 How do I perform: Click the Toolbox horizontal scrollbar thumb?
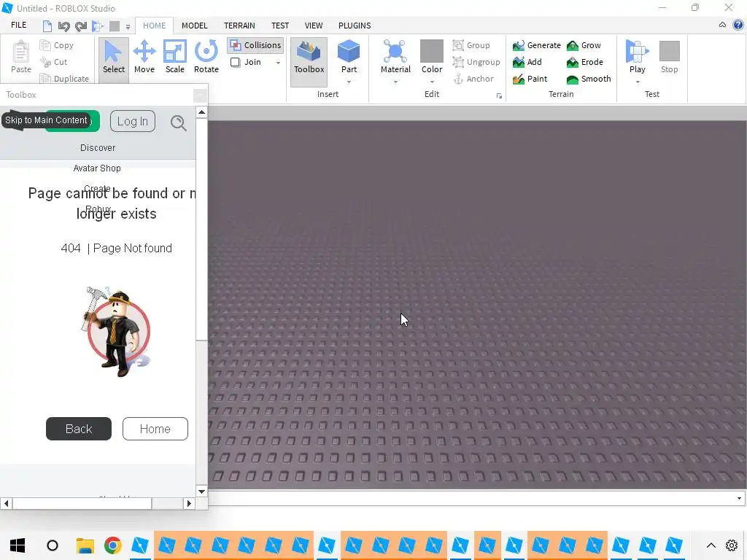82,503
